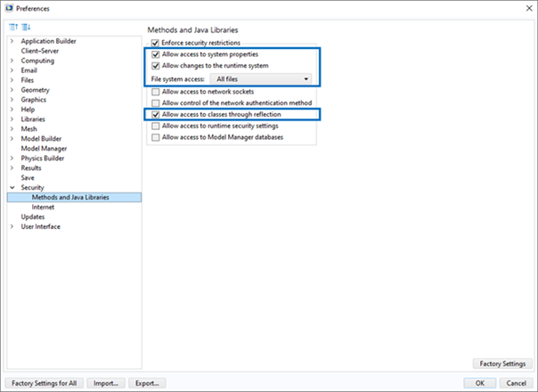Uncheck Allow changes to the runtime system
Image resolution: width=538 pixels, height=392 pixels.
click(x=155, y=66)
